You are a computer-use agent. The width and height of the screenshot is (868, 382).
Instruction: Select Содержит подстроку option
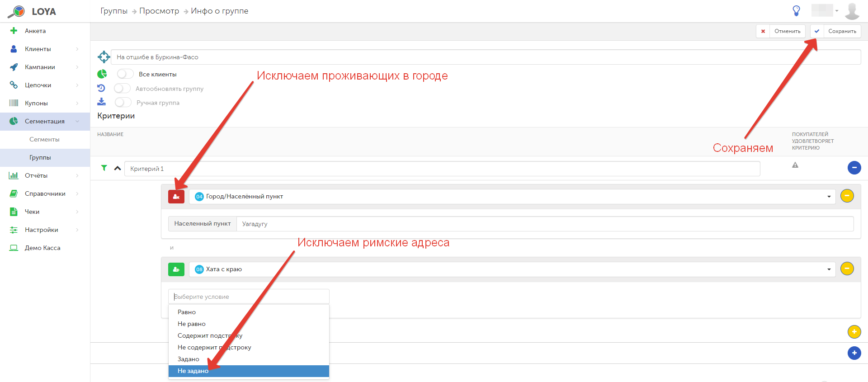(249, 335)
